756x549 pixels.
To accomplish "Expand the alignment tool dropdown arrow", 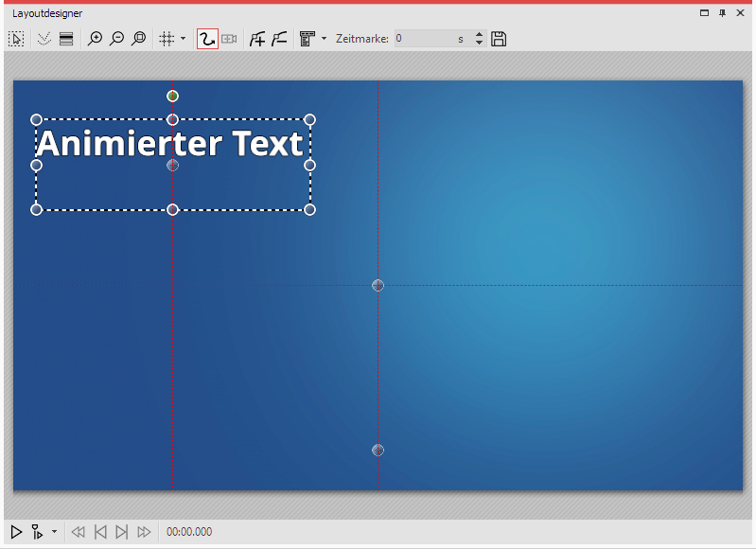I will coord(325,39).
